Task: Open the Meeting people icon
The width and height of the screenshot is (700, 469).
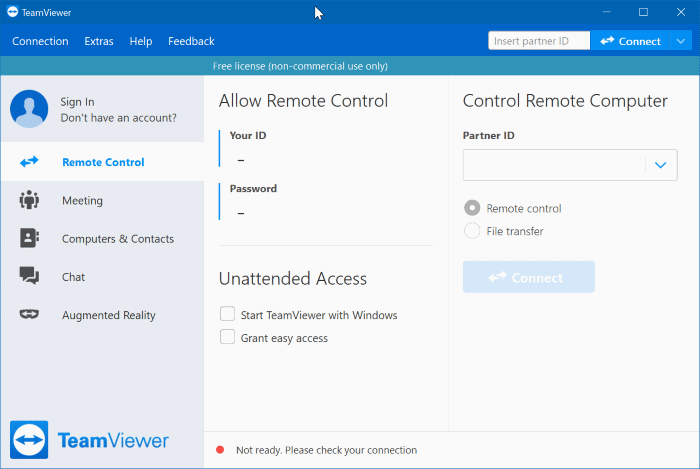Action: pos(29,200)
